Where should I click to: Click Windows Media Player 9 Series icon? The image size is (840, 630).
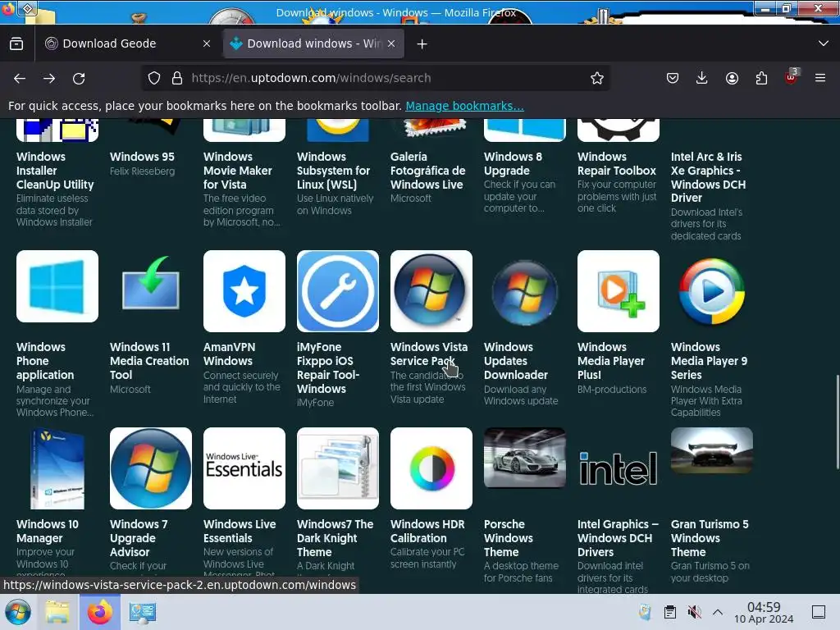coord(711,291)
